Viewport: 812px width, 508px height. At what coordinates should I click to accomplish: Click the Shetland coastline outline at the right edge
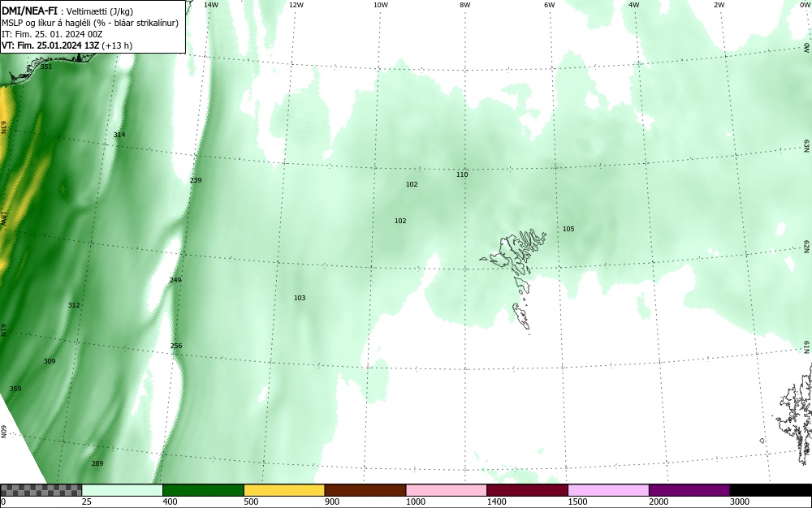pyautogui.click(x=795, y=414)
